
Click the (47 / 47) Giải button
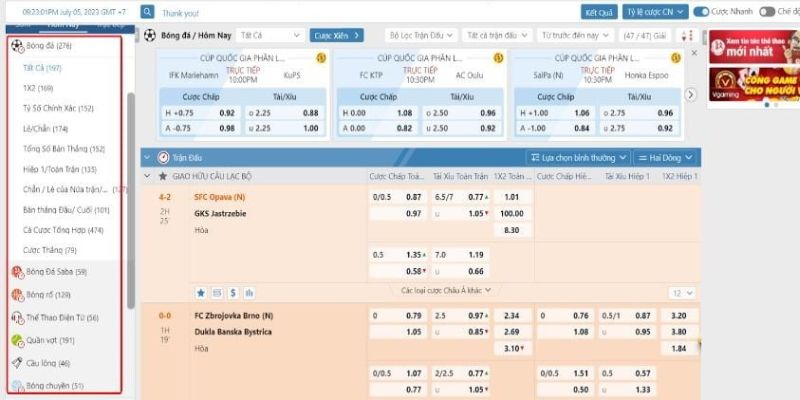645,35
